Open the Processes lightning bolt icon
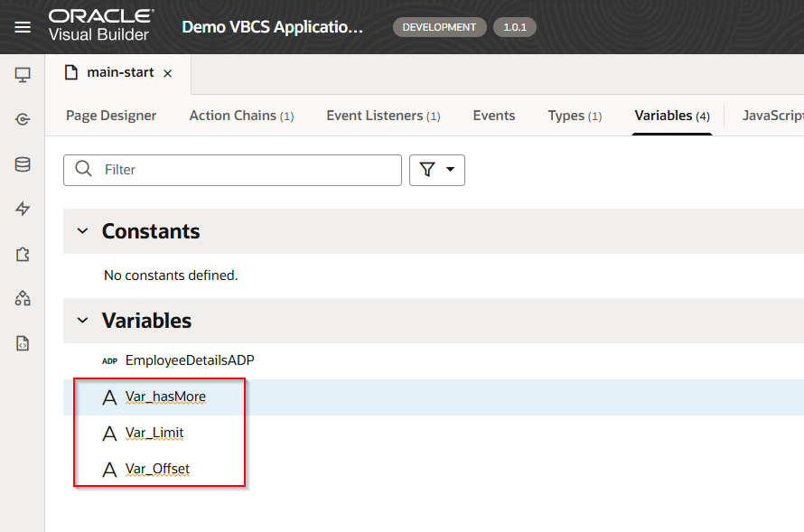Viewport: 804px width, 532px height. 23,210
